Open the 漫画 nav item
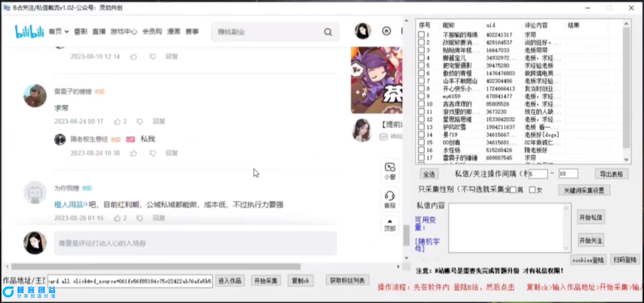The height and width of the screenshot is (303, 644). 174,32
